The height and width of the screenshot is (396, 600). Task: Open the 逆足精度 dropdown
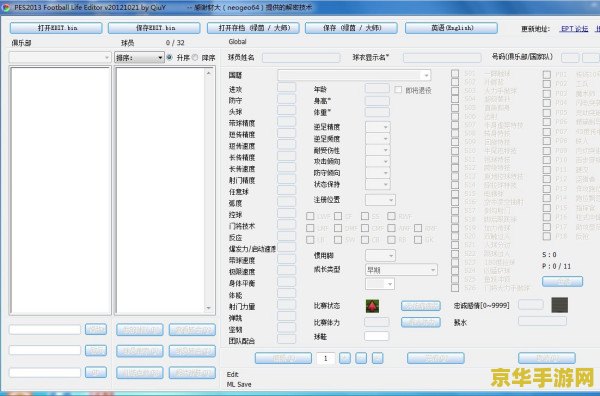pyautogui.click(x=378, y=127)
